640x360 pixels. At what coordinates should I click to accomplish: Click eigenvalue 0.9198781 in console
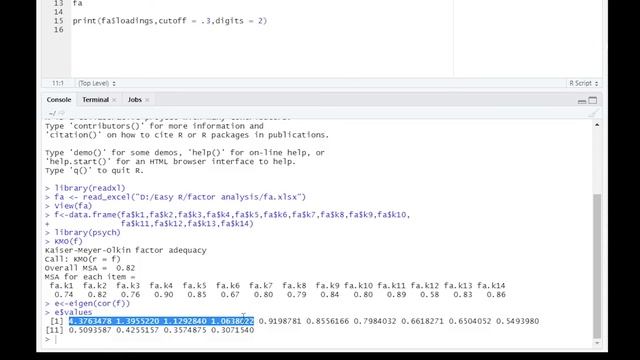point(280,321)
